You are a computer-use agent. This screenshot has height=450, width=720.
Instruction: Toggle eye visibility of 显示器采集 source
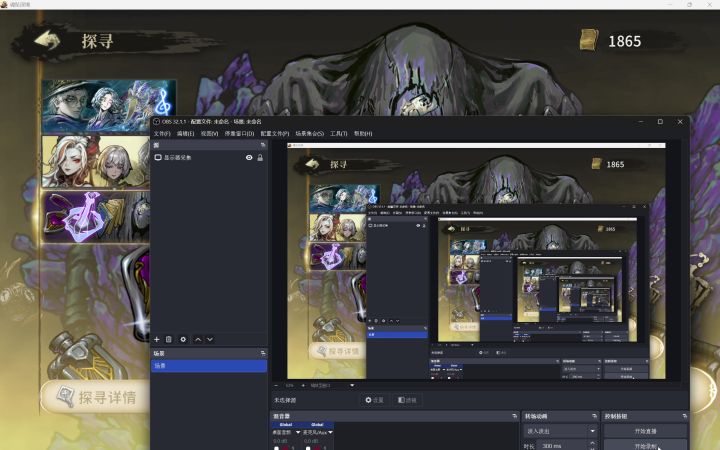coord(249,158)
